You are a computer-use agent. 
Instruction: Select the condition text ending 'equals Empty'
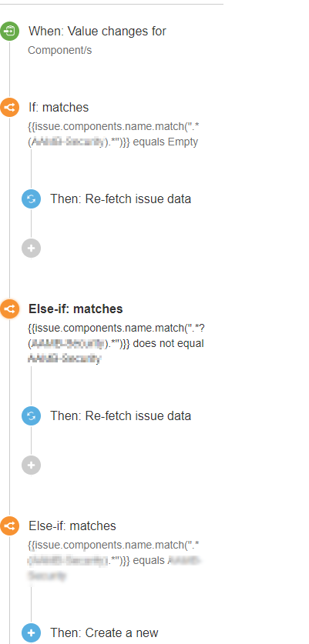pyautogui.click(x=113, y=133)
